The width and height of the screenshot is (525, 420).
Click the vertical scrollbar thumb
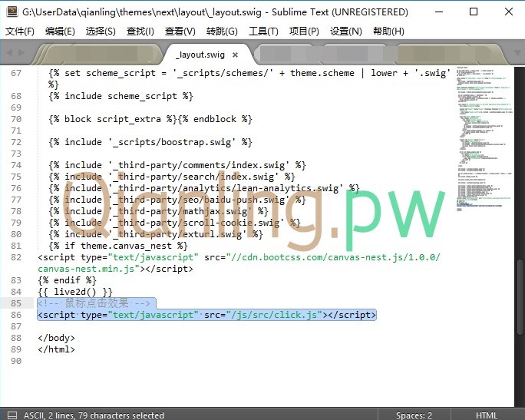pyautogui.click(x=520, y=297)
